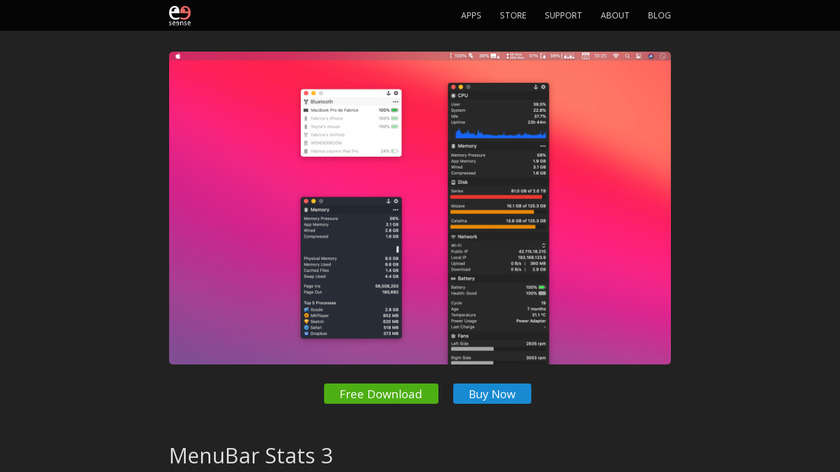Open the Wi-Fi interface selector stepper

point(543,245)
